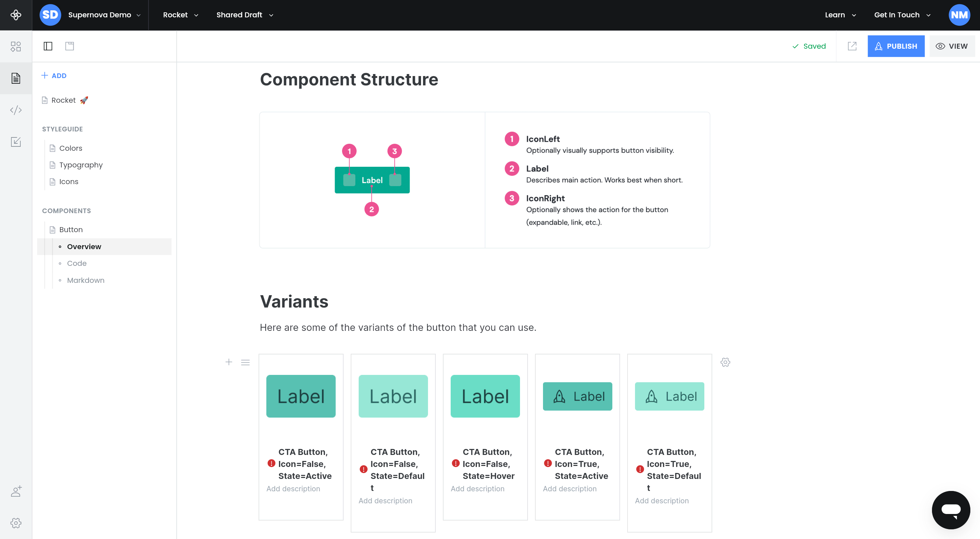Viewport: 980px width, 539px height.
Task: Select the Code tab under Button
Action: coord(76,263)
